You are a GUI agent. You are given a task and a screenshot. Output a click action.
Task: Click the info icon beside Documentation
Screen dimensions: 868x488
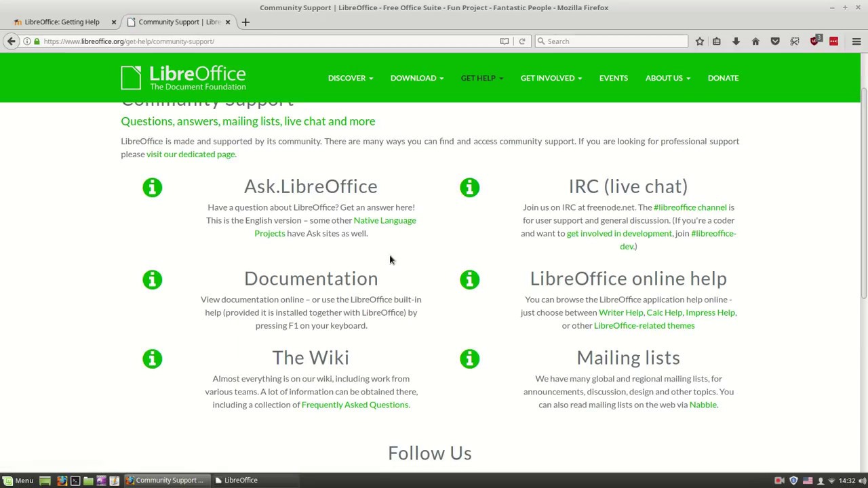tap(153, 279)
